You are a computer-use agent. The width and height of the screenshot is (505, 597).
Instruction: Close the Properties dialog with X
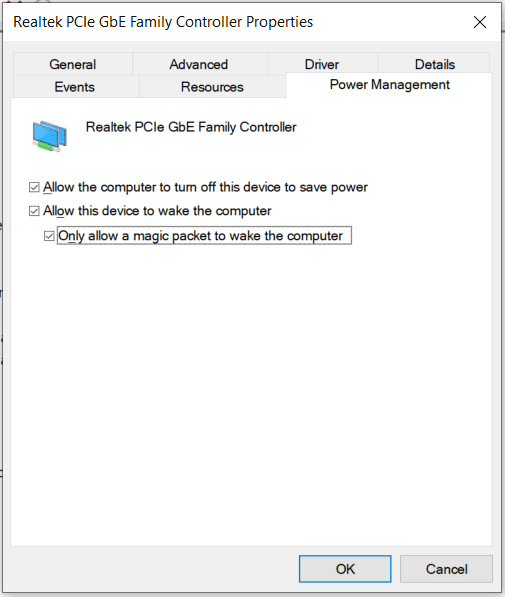(480, 22)
